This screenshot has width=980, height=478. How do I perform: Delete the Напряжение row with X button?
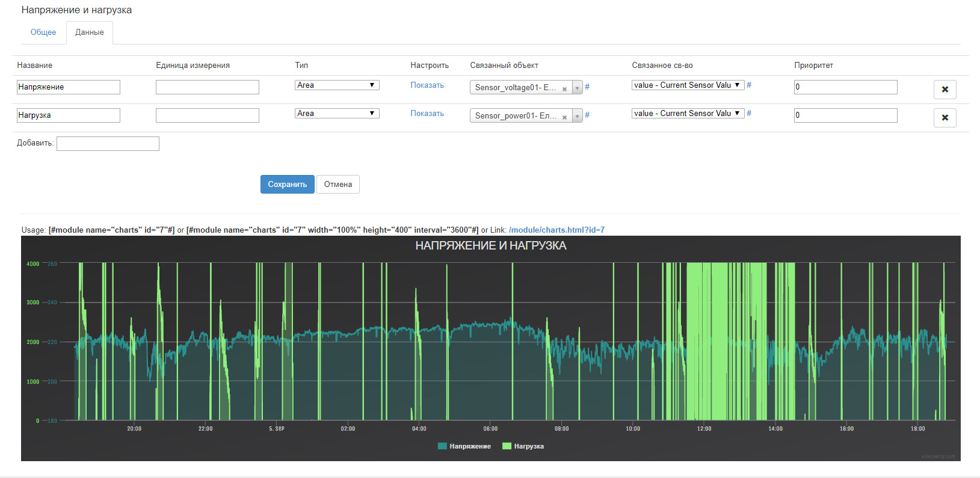[x=945, y=90]
